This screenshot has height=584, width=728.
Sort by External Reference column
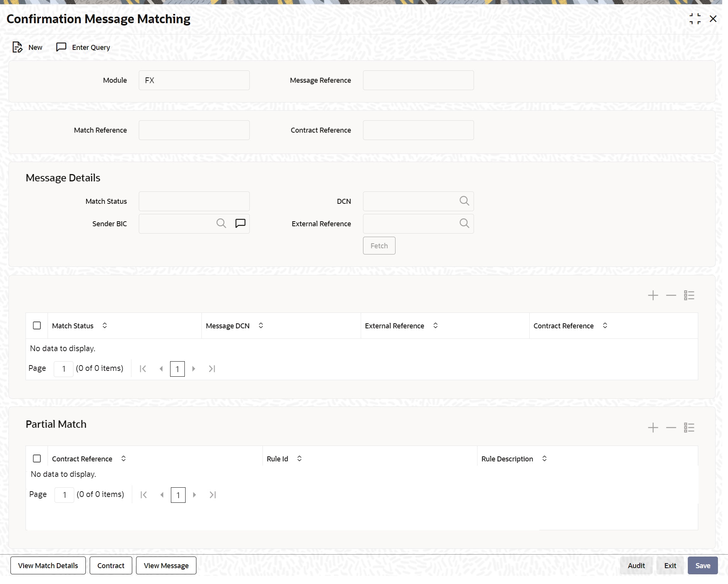[x=435, y=326]
